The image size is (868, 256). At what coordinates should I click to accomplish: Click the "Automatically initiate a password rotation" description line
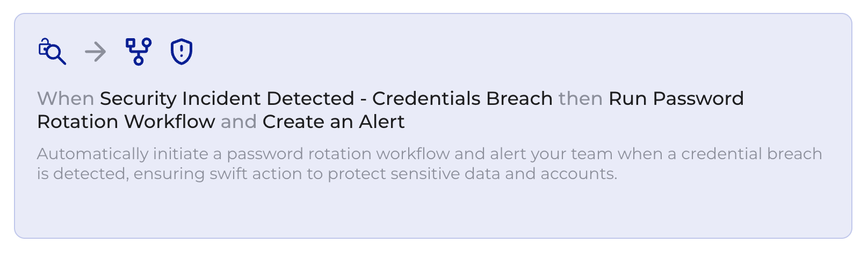coord(204,154)
